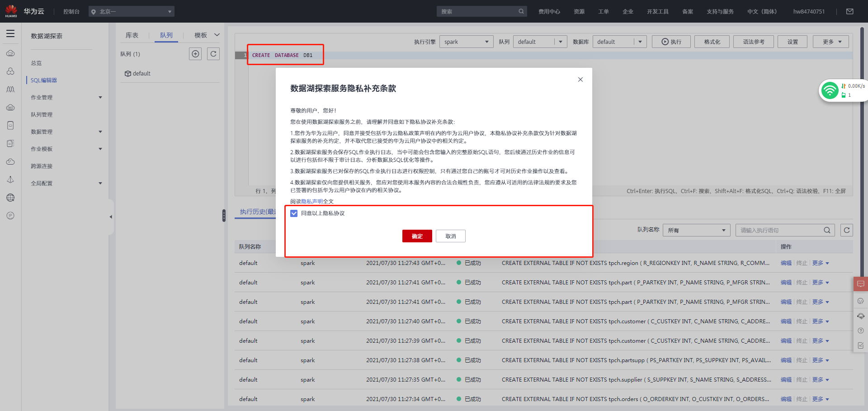Screen dimensions: 868x411
Task: Open the 中文（简体）language selector
Action: 762,11
